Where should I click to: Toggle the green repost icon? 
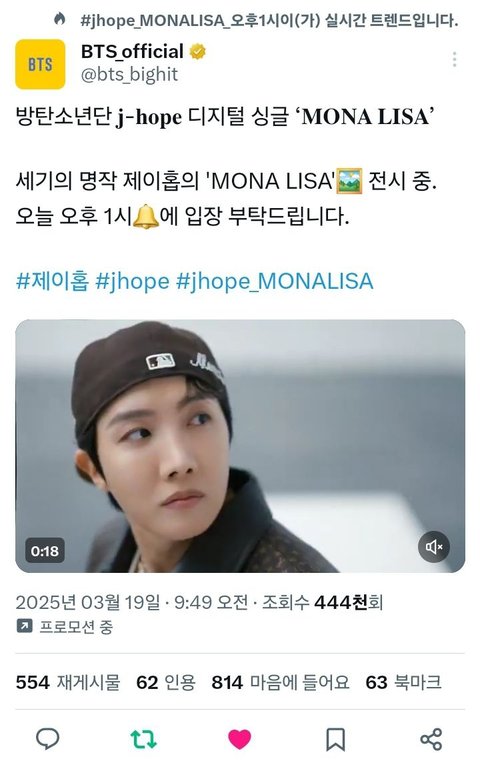(144, 739)
